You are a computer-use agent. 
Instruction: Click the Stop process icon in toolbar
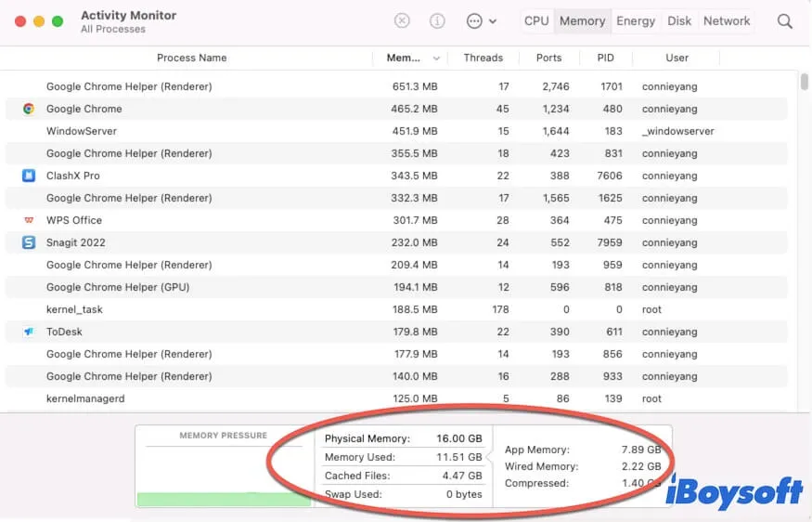pos(402,20)
